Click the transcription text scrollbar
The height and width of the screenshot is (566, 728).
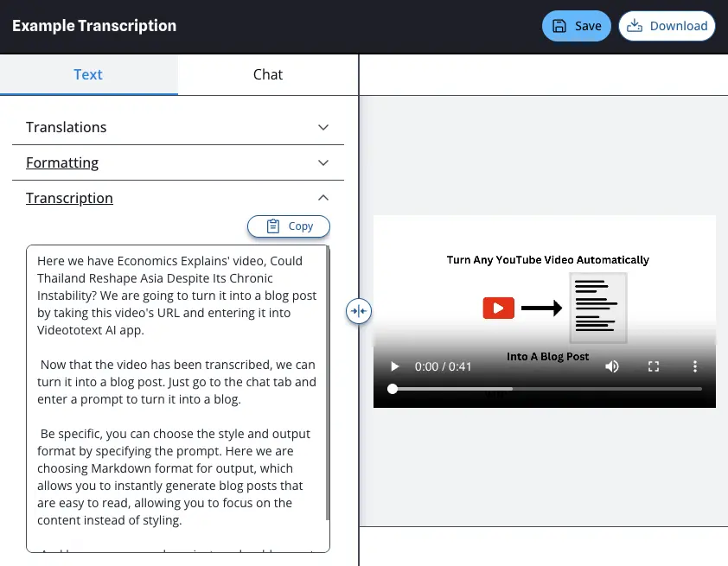(x=327, y=389)
